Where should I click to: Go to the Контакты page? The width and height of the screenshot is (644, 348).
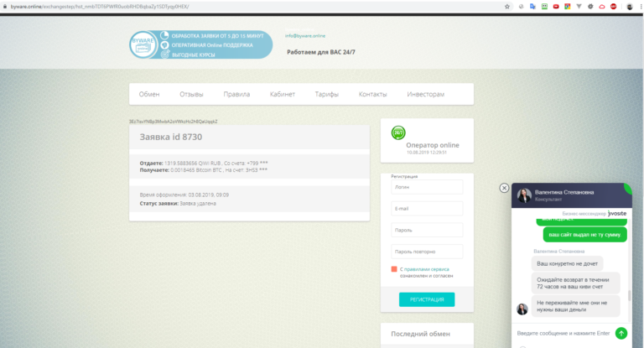tap(372, 94)
